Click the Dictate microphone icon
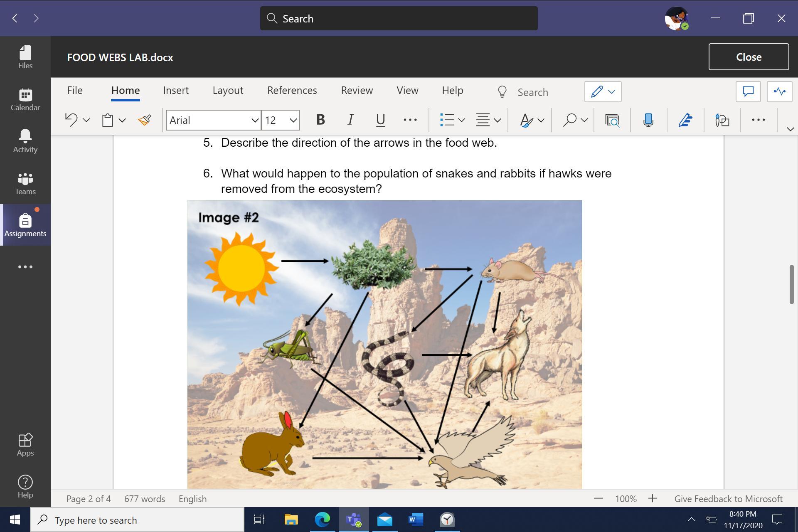This screenshot has height=532, width=798. [648, 120]
